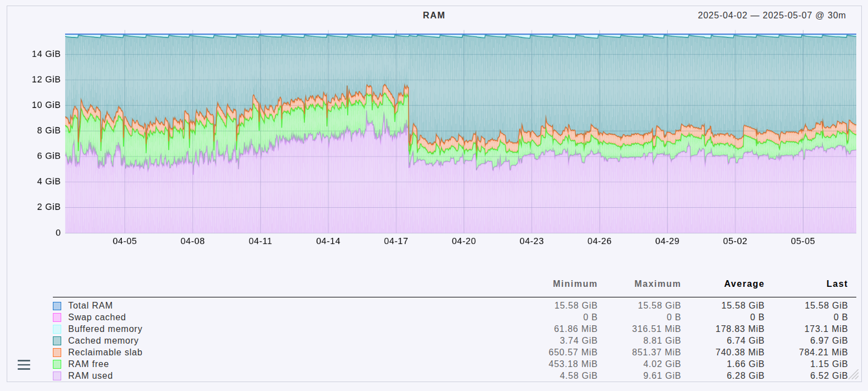
Task: Click the Swap cached color swatch
Action: 57,317
